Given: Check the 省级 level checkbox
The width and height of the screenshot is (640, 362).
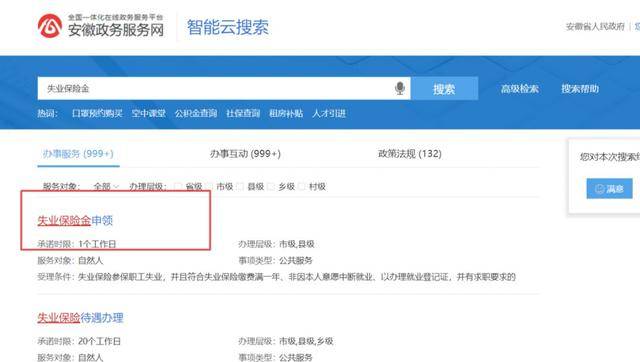Looking at the screenshot, I should click(178, 187).
